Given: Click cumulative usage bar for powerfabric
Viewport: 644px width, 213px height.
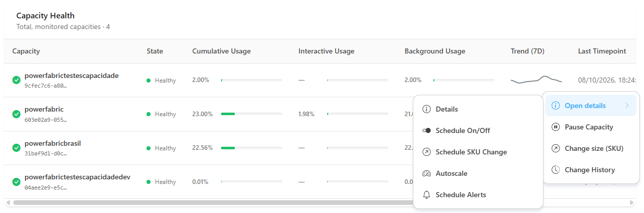Looking at the screenshot, I should 252,114.
